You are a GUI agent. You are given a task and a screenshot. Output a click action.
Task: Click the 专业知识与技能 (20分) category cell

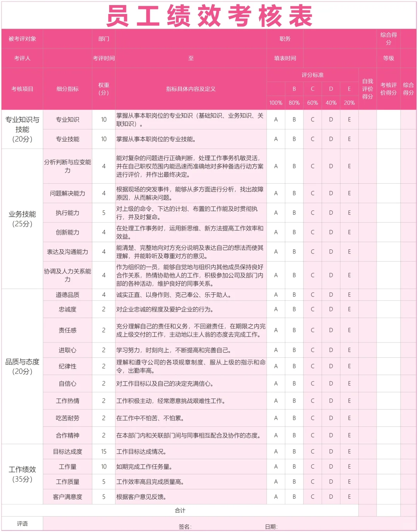(22, 129)
